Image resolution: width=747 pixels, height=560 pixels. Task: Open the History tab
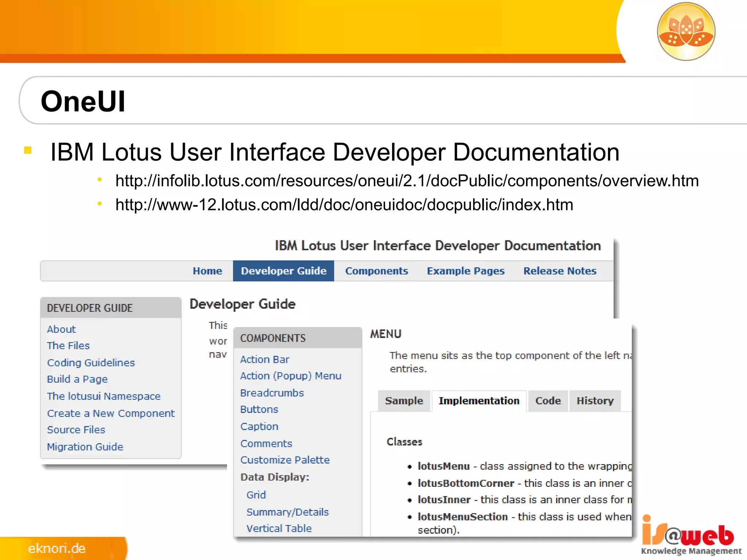point(595,401)
